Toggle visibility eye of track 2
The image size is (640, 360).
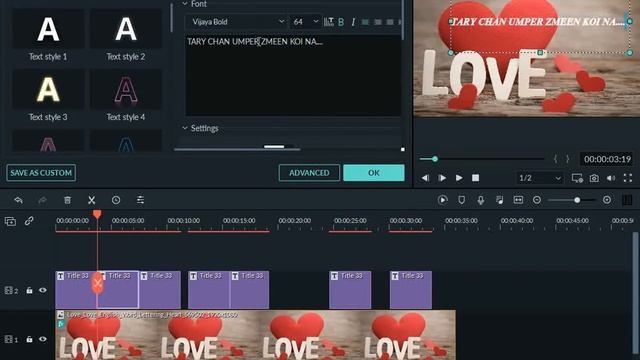point(43,291)
